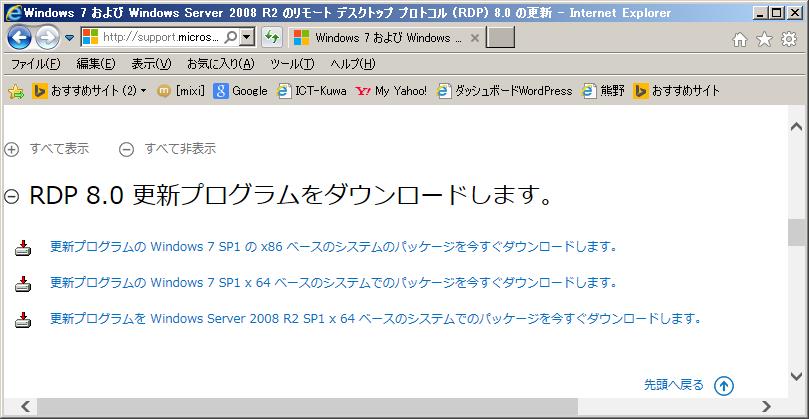This screenshot has height=419, width=809.
Task: Open the ダッシュボードWordPress bookmark
Action: (x=504, y=91)
